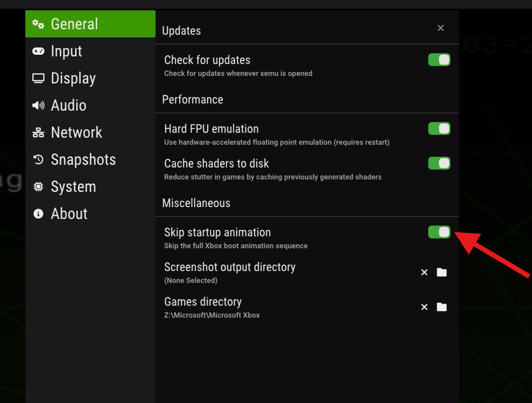Click the gears icon beside General
Screen dimensions: 532x403
point(38,24)
